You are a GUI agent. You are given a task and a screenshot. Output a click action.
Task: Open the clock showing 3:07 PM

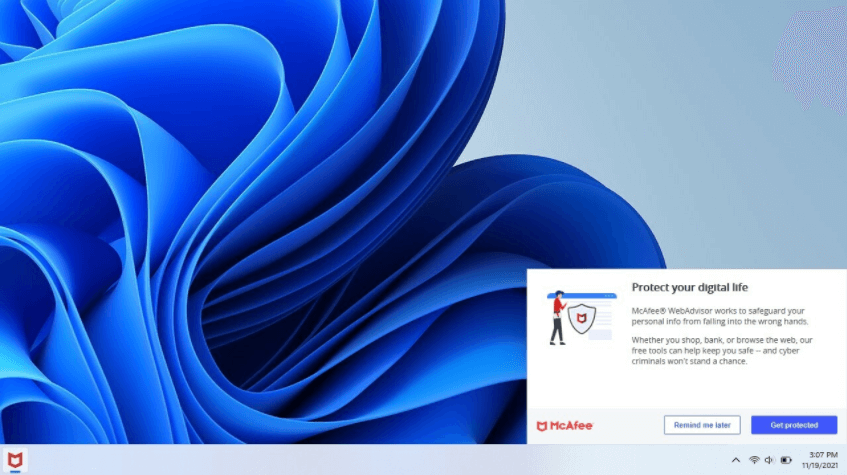tap(823, 454)
